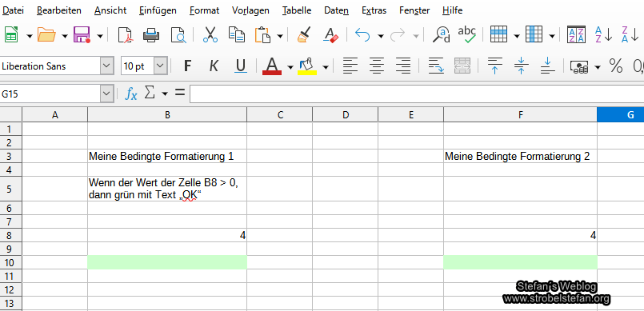644x311 pixels.
Task: Open the Extras menu
Action: pos(374,10)
